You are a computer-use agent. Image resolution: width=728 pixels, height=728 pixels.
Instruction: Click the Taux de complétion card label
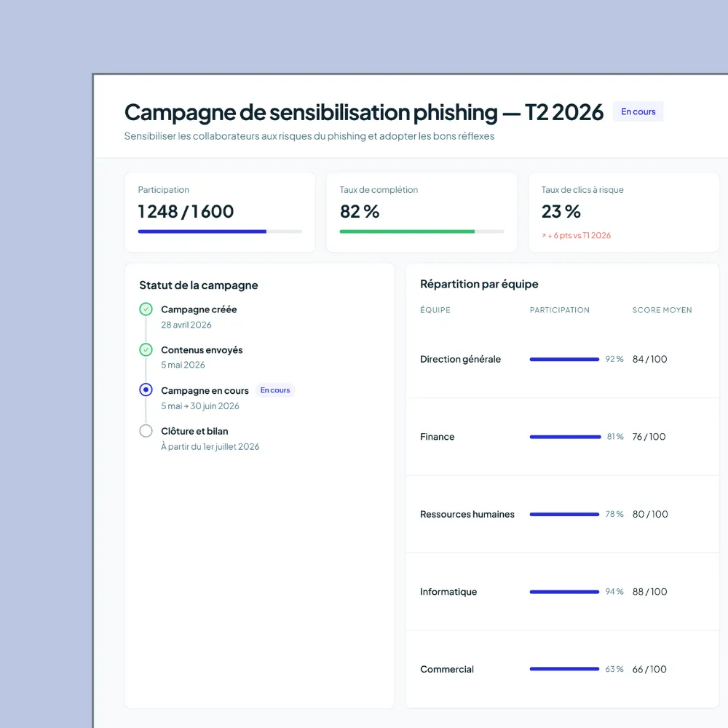tap(379, 190)
